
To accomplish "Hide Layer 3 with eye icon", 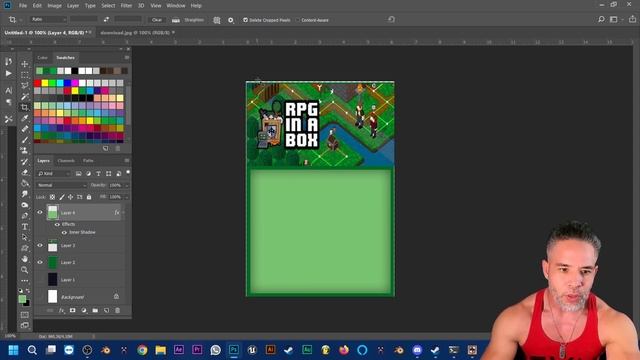I will [x=40, y=246].
